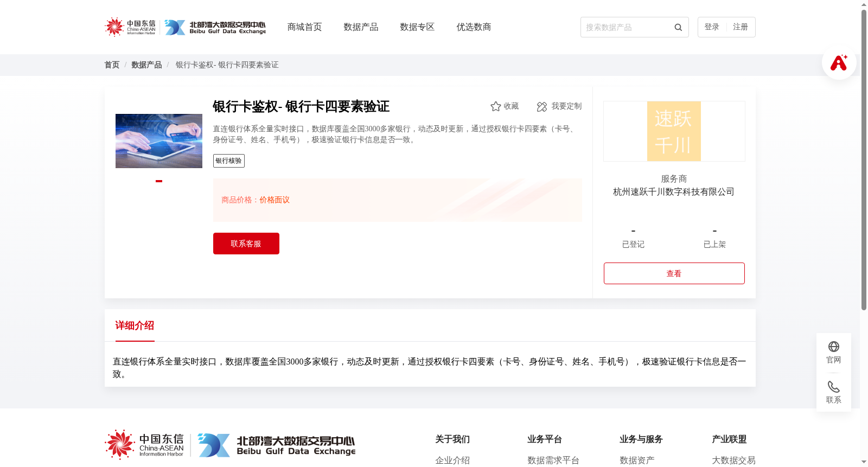The width and height of the screenshot is (868, 467).
Task: Click the search magnifier icon
Action: point(678,27)
